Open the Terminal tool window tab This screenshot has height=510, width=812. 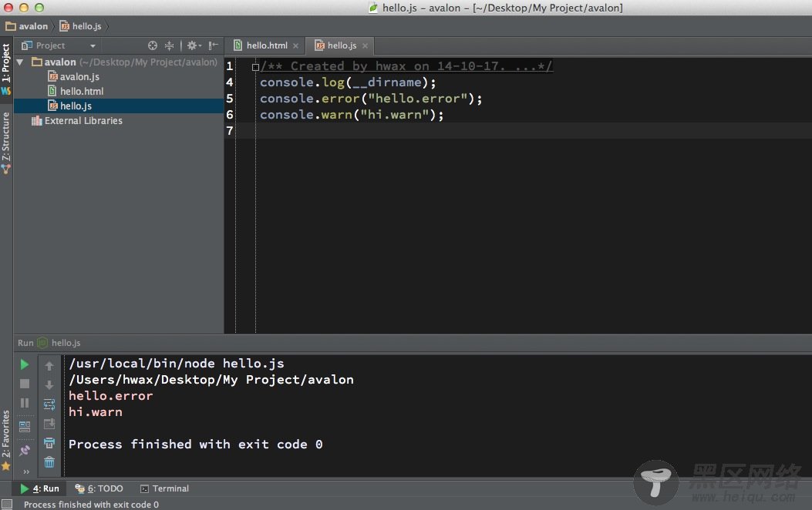165,488
